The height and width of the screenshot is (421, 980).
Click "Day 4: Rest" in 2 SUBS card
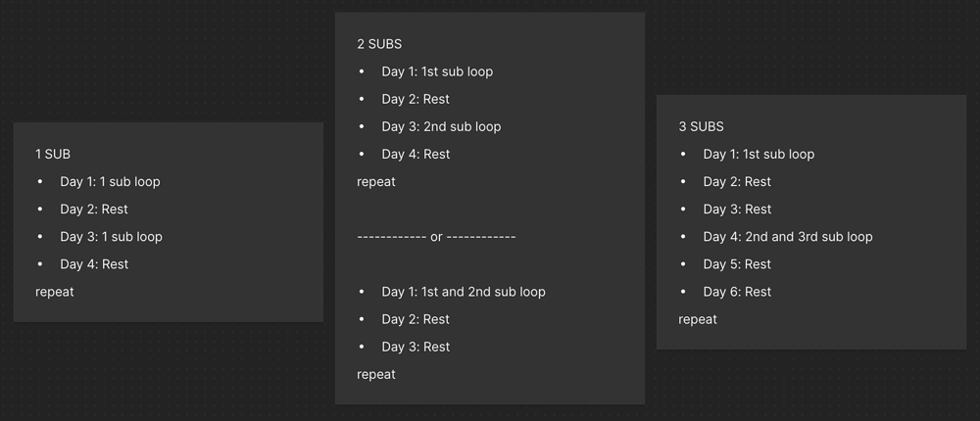pos(416,155)
